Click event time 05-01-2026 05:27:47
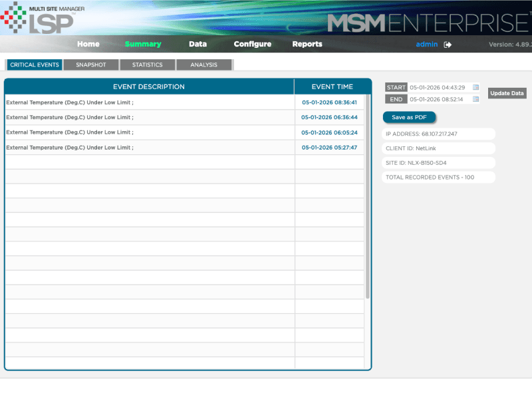Viewport: 532px width, 399px height. tap(329, 148)
